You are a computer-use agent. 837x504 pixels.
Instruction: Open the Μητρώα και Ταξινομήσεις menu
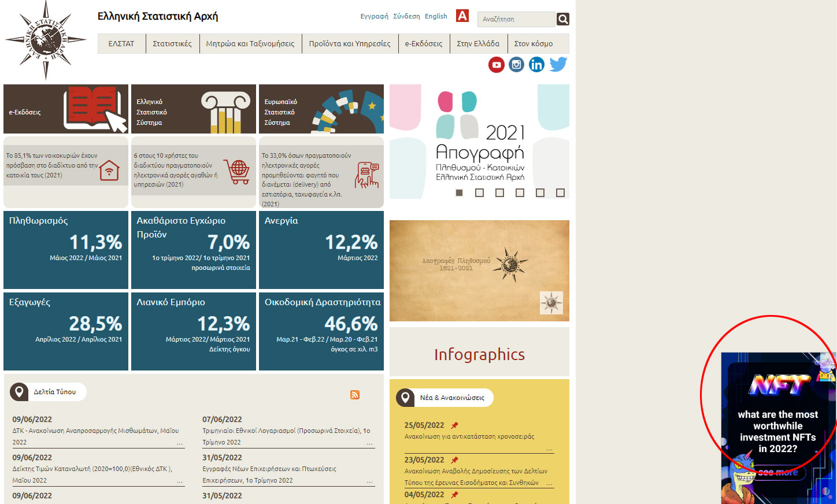coord(250,43)
